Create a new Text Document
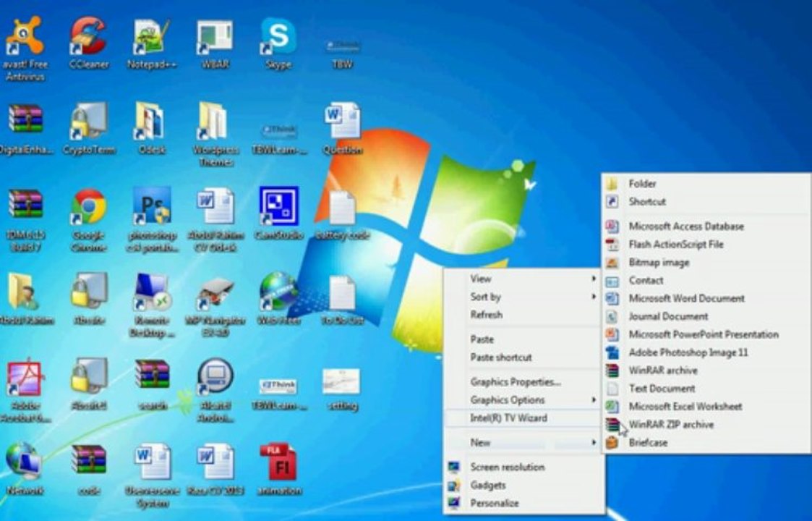 coord(706,389)
